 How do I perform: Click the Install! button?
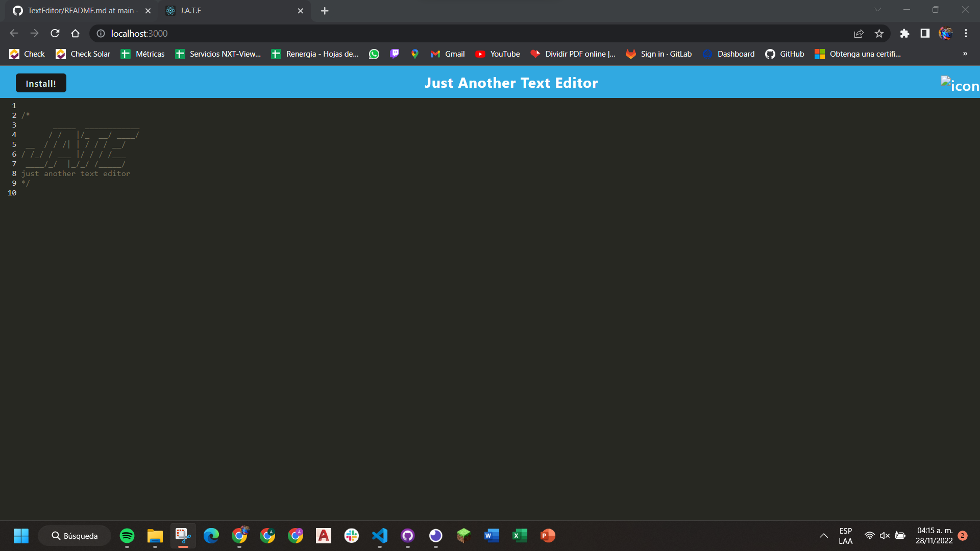[40, 83]
